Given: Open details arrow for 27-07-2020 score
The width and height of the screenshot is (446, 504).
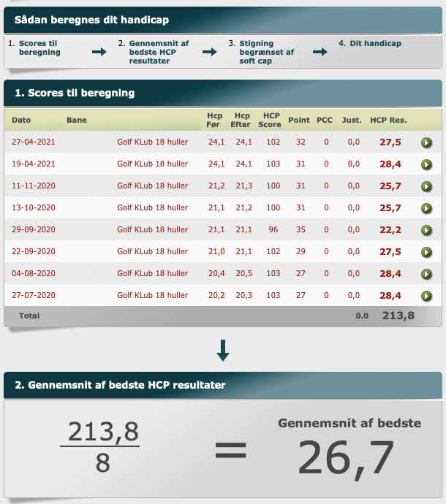Looking at the screenshot, I should [x=426, y=296].
